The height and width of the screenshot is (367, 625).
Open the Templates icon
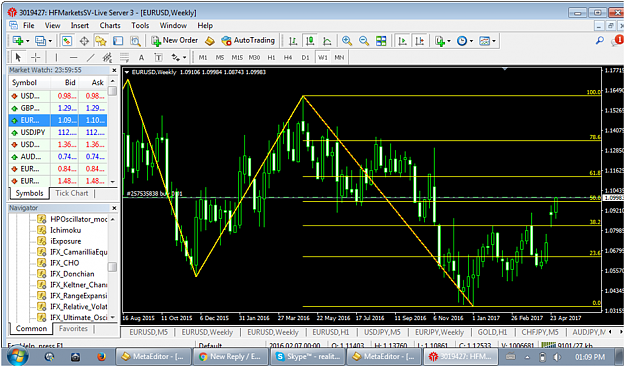coord(484,41)
